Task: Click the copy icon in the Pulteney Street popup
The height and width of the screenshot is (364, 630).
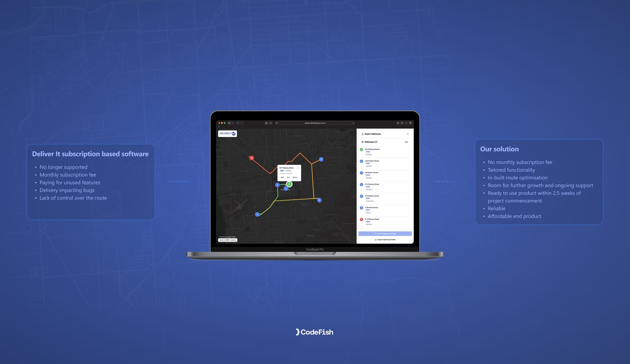Action: [x=298, y=168]
